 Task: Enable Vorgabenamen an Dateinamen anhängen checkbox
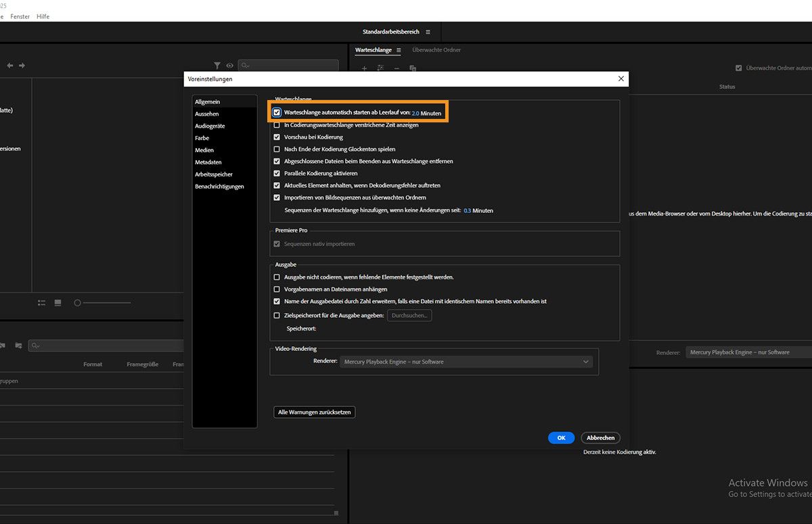pos(277,289)
